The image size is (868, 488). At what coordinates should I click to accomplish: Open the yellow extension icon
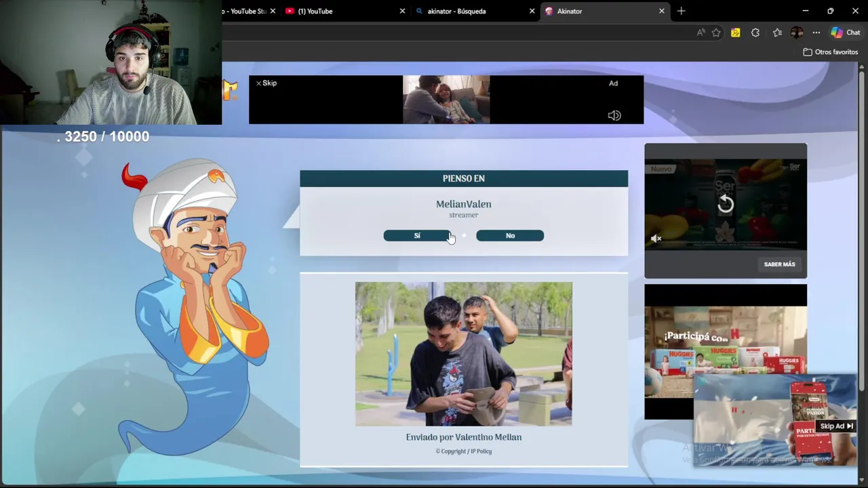735,33
